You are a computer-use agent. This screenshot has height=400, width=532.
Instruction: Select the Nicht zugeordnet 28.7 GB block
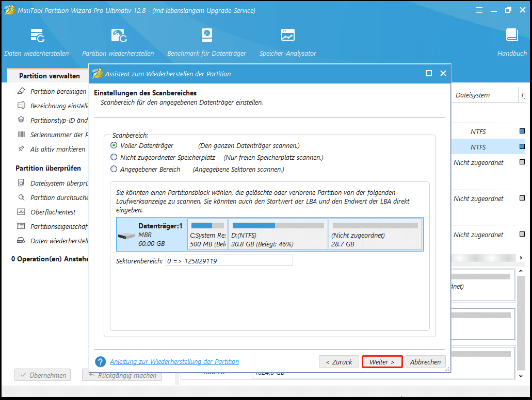click(x=375, y=234)
